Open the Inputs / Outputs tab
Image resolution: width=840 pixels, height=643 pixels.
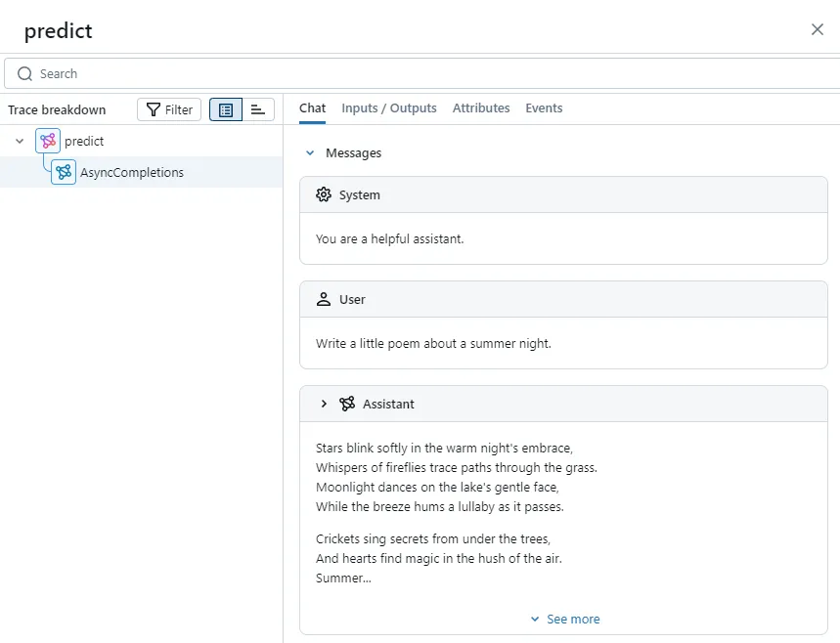[x=389, y=108]
